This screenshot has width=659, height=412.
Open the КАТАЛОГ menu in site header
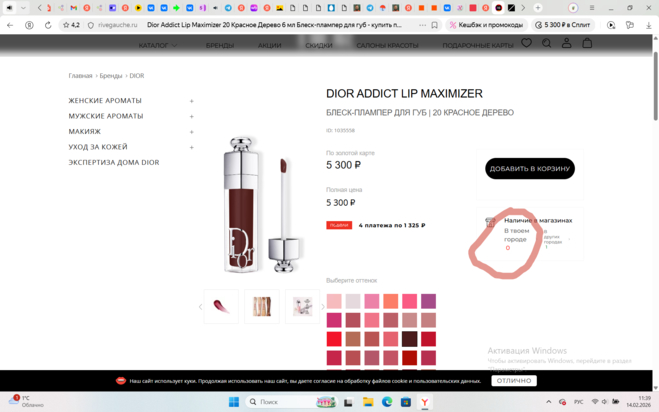point(154,45)
